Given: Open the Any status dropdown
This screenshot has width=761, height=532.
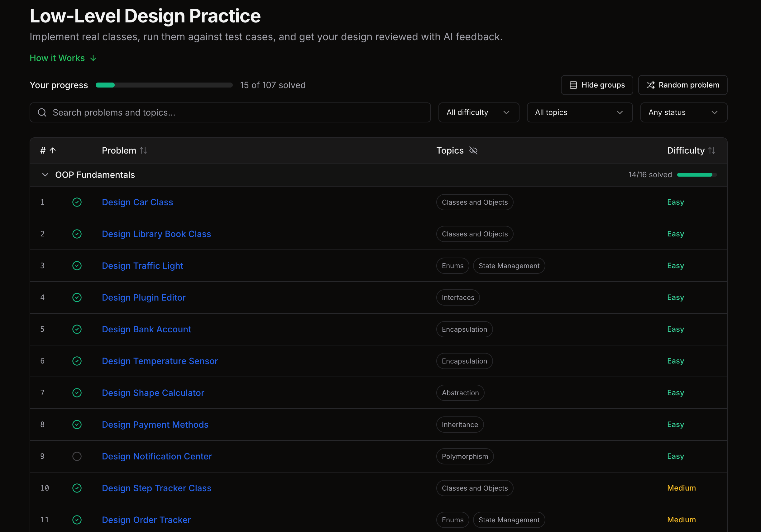Looking at the screenshot, I should tap(683, 113).
